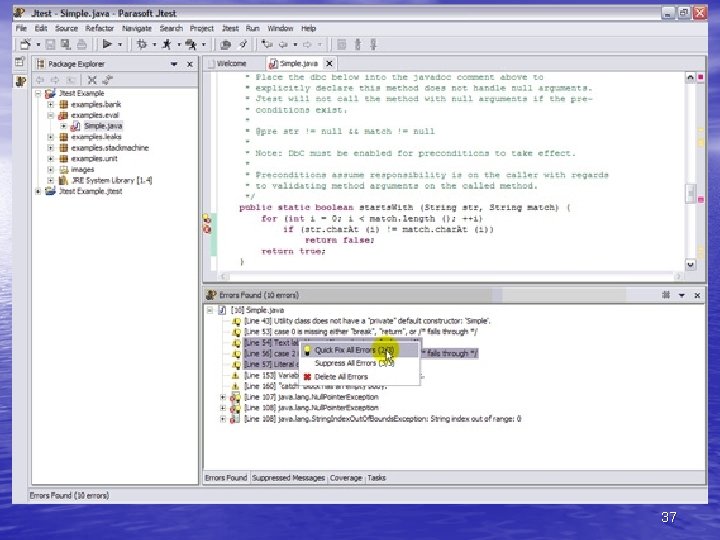Toggle Link with Editor in Package Explorer
The image size is (720, 540).
pos(107,80)
